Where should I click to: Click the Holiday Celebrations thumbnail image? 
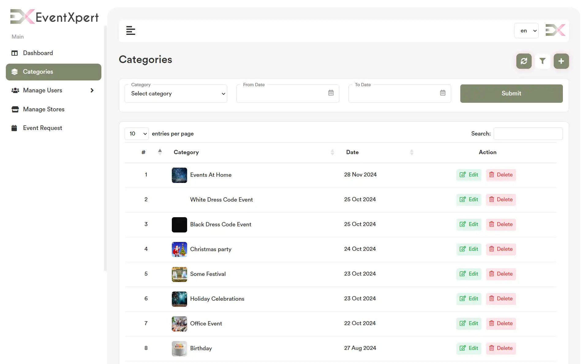coord(179,299)
